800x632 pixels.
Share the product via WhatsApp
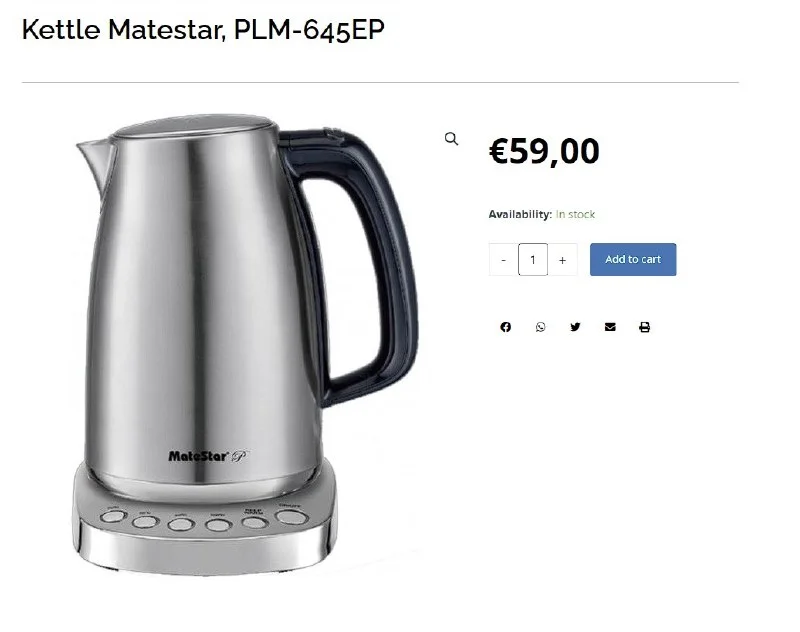(540, 327)
